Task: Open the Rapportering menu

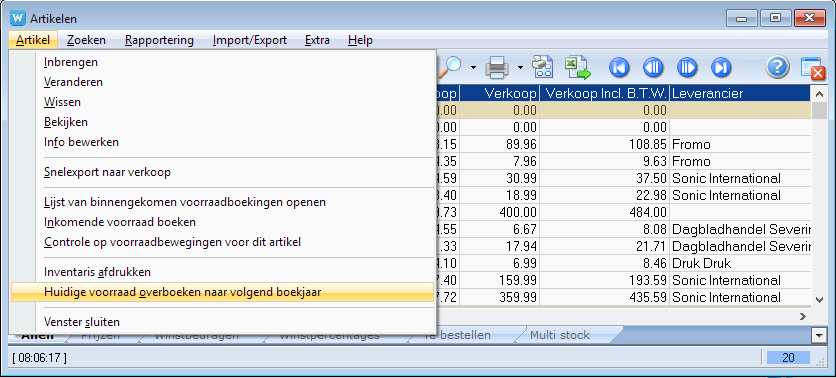Action: tap(159, 40)
